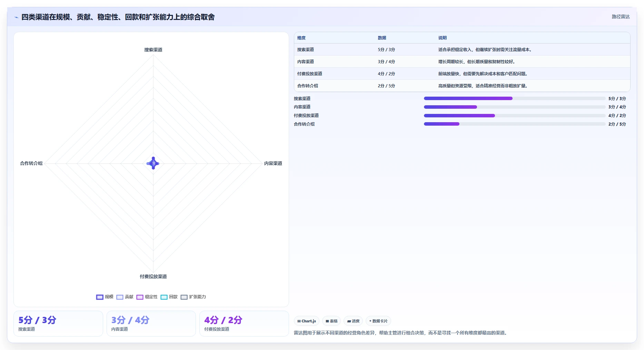
Task: Click the 四类渠道 panel title
Action: pyautogui.click(x=118, y=17)
